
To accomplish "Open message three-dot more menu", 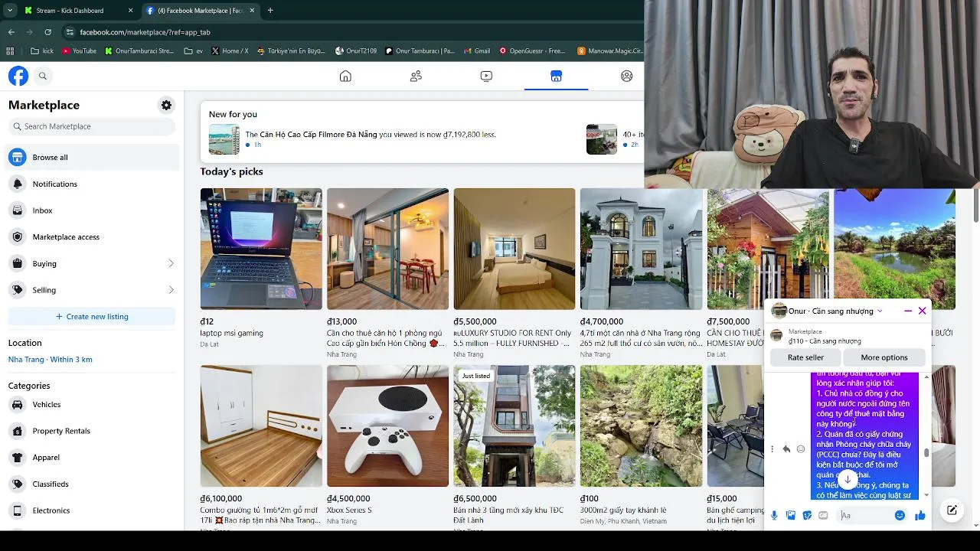I will tap(772, 449).
